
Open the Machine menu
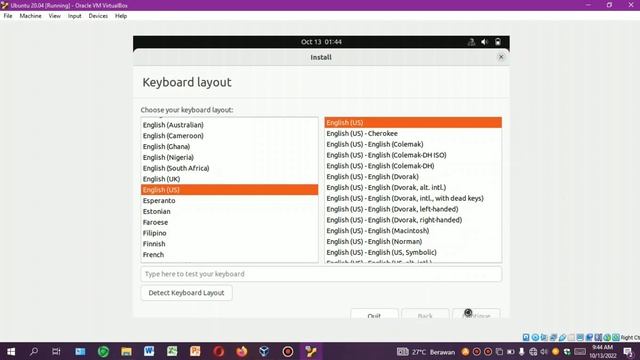click(x=31, y=16)
